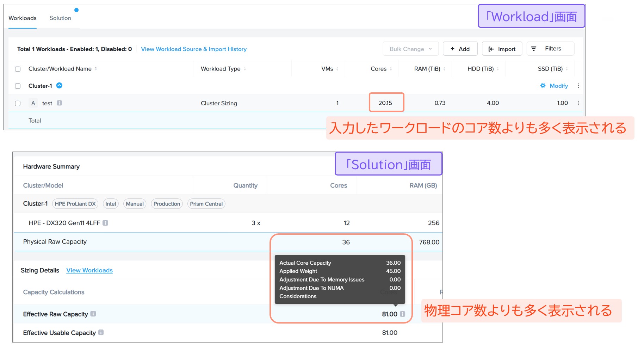Viewport: 644px width, 345px height.
Task: Click the Filters lines icon
Action: coord(534,49)
